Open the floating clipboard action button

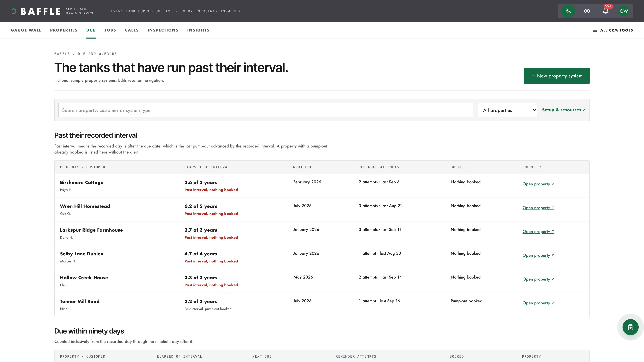point(630,327)
